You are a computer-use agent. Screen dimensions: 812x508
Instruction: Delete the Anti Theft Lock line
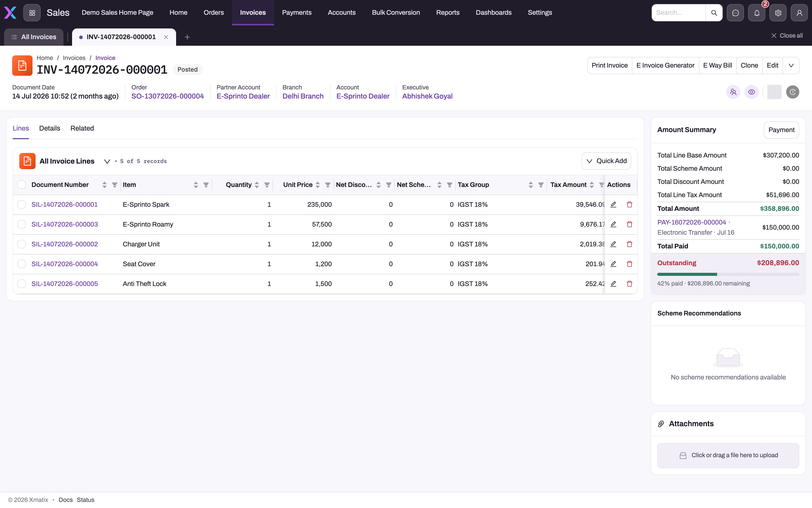coord(630,283)
